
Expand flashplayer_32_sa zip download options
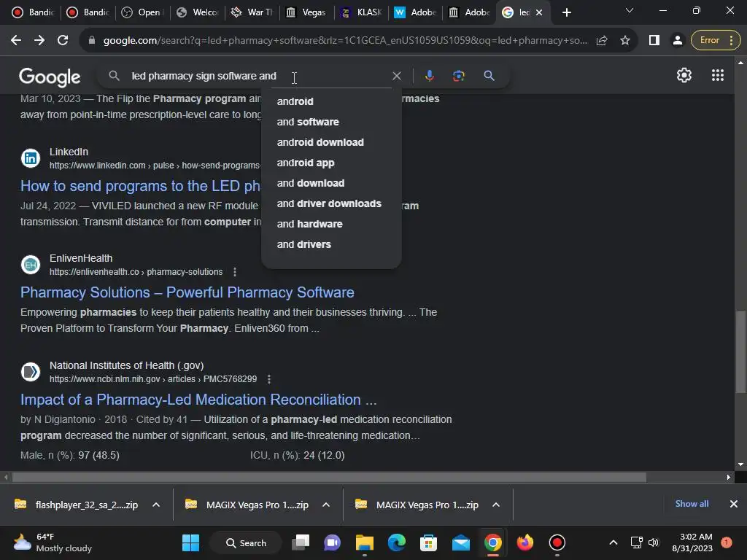(156, 505)
